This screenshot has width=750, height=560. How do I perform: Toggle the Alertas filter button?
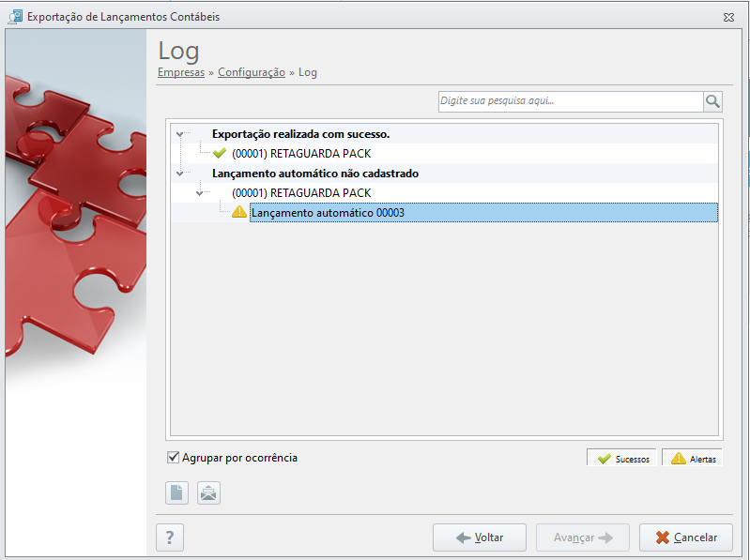(x=692, y=459)
